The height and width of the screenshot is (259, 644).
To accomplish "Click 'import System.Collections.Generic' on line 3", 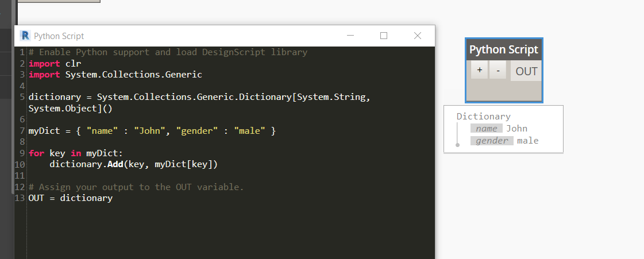I will point(115,74).
